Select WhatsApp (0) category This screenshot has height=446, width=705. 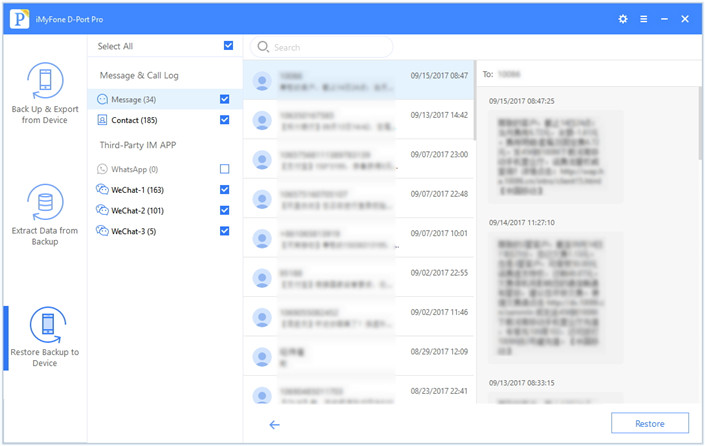click(x=165, y=169)
